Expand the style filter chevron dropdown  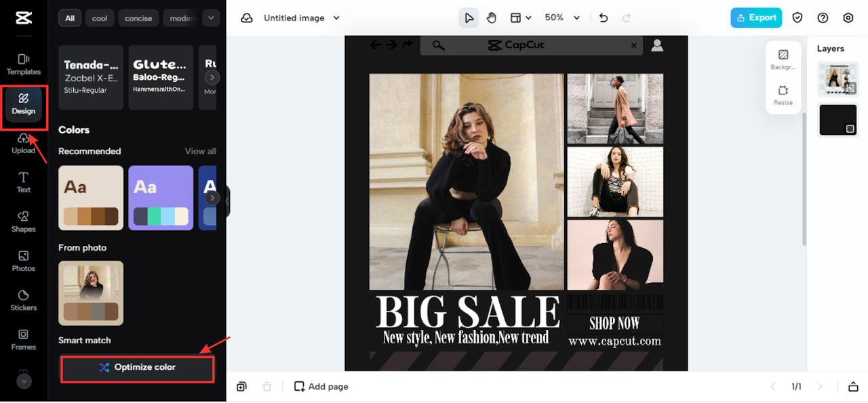(x=211, y=18)
